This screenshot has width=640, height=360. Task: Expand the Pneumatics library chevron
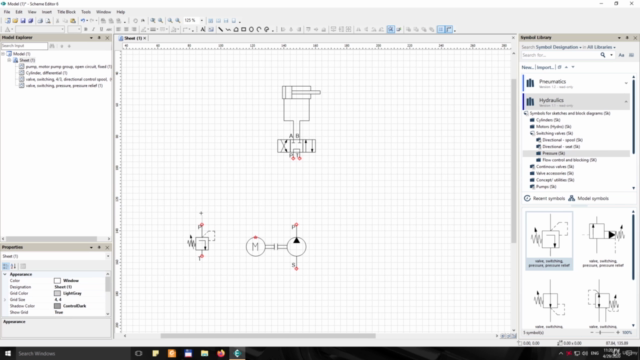(x=626, y=83)
